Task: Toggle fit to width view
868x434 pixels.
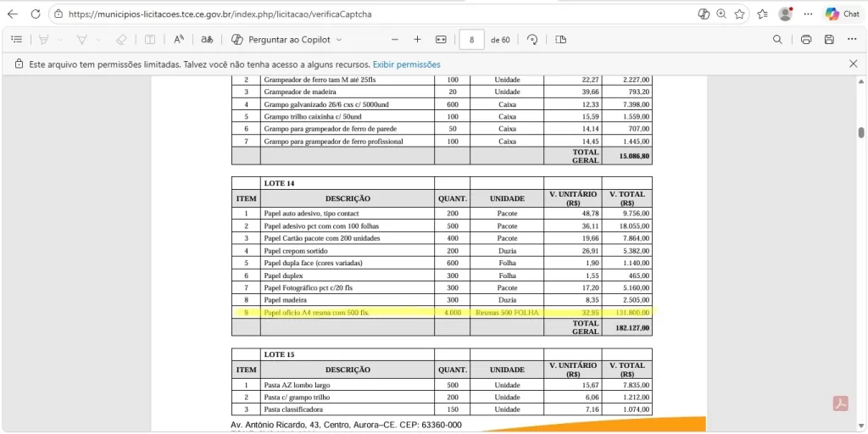Action: pyautogui.click(x=441, y=40)
